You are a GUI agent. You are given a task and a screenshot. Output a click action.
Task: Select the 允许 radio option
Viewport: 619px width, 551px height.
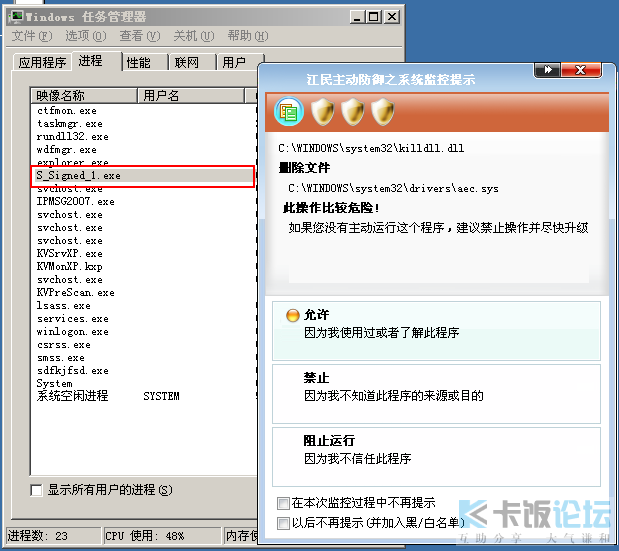pos(293,315)
